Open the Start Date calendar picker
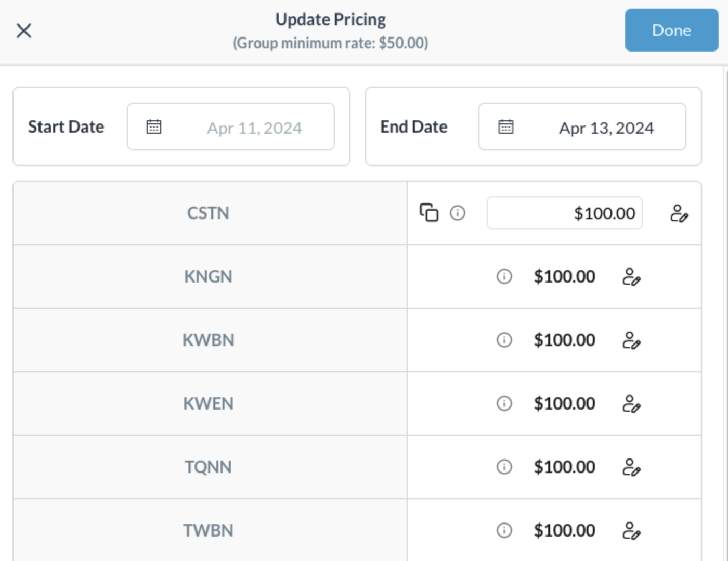The width and height of the screenshot is (728, 561). (x=231, y=127)
